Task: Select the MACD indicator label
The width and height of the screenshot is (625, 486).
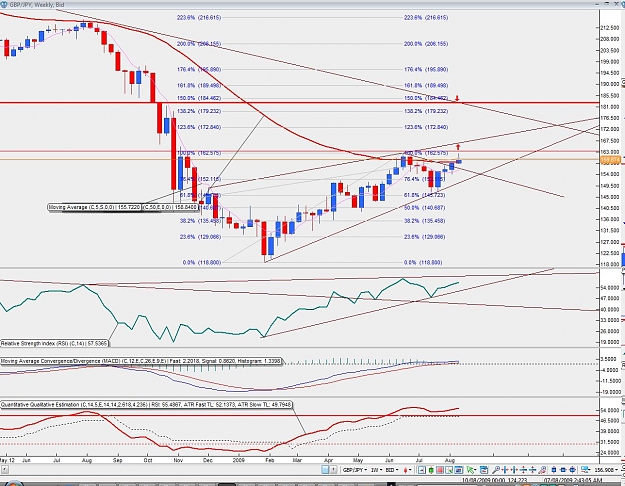Action: (141, 361)
